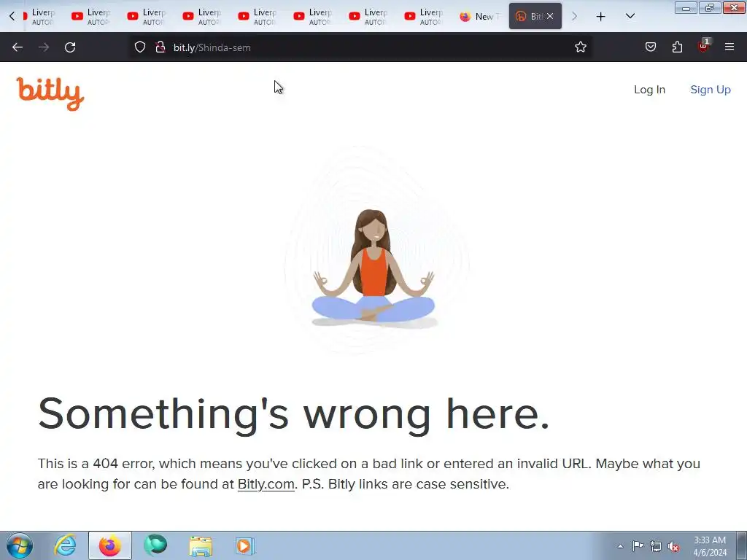747x560 pixels.
Task: Open the clock showing 3:33 AM
Action: point(709,546)
